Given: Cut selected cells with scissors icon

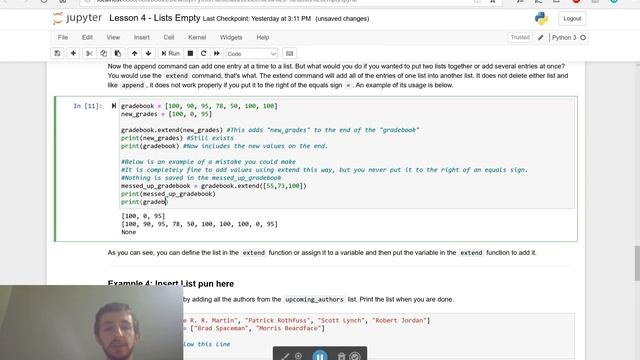Looking at the screenshot, I should [89, 53].
